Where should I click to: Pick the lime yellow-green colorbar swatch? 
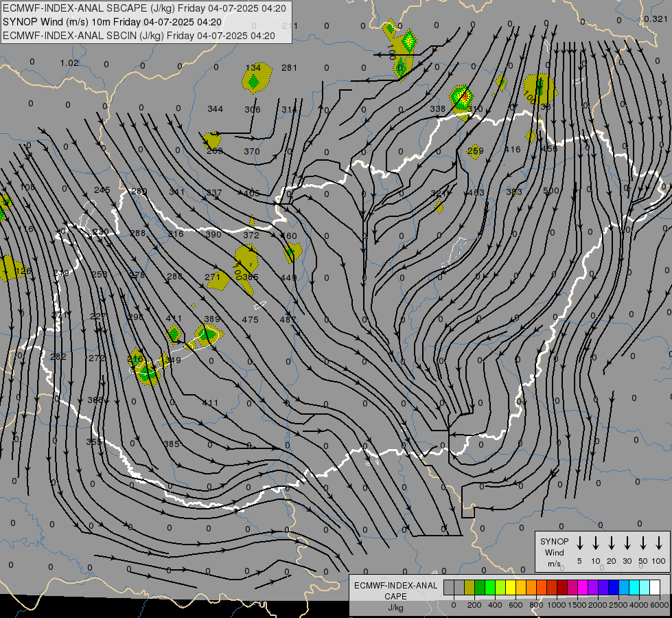tap(500, 588)
